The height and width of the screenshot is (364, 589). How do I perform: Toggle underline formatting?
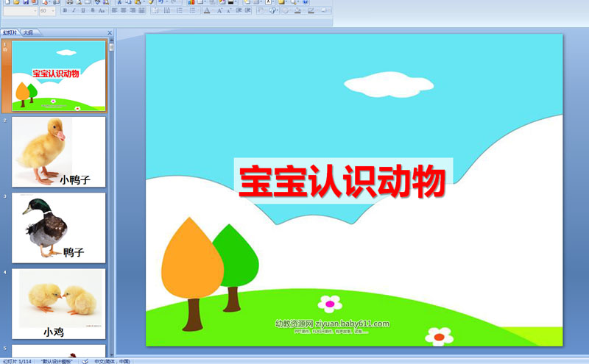click(x=83, y=10)
